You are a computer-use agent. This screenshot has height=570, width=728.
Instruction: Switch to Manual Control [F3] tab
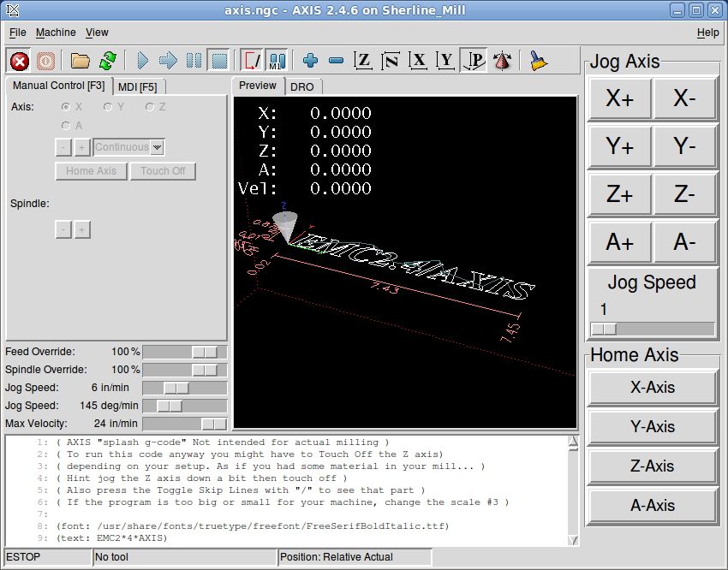point(58,86)
